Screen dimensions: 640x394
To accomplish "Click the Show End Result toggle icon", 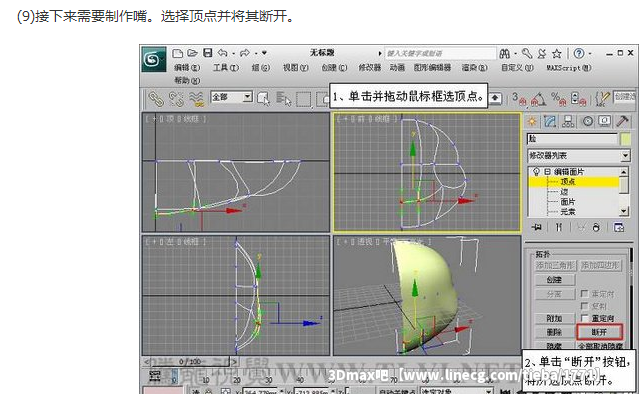I will 559,227.
